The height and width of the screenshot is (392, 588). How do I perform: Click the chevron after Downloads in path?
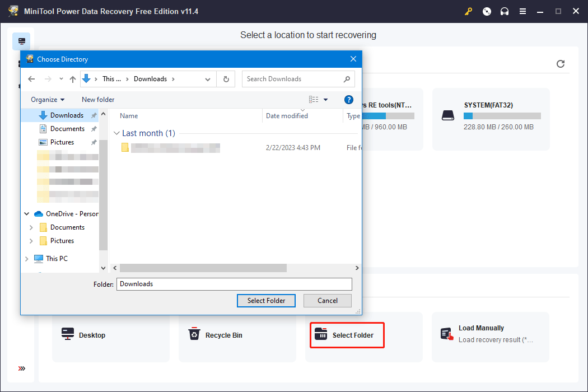click(x=173, y=79)
